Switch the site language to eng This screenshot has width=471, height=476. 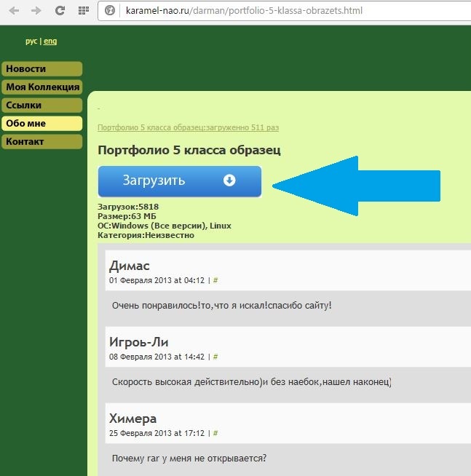(x=50, y=41)
